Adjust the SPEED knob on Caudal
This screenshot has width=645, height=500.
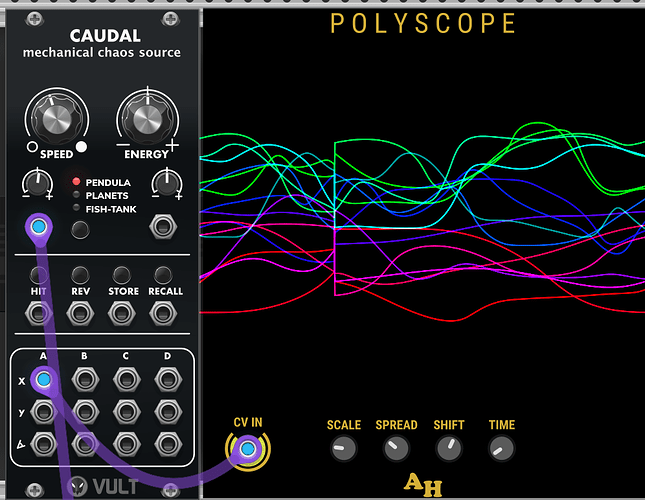point(57,119)
